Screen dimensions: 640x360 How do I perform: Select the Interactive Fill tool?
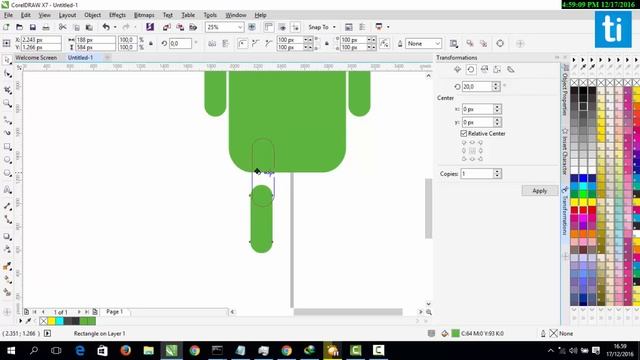click(7, 266)
